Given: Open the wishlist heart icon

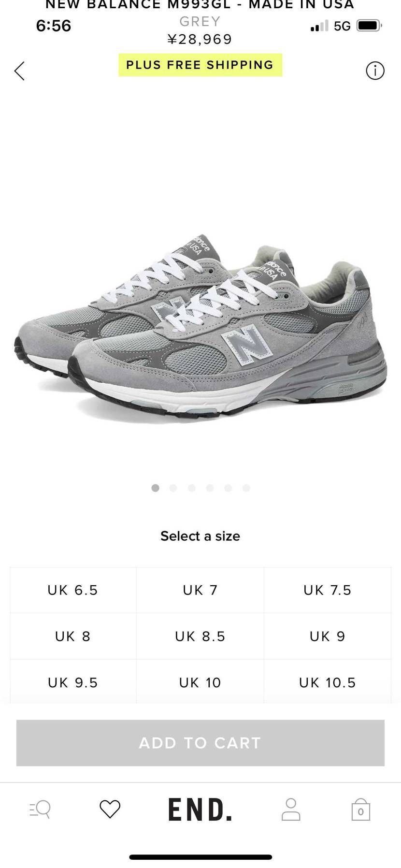Looking at the screenshot, I should point(110,809).
